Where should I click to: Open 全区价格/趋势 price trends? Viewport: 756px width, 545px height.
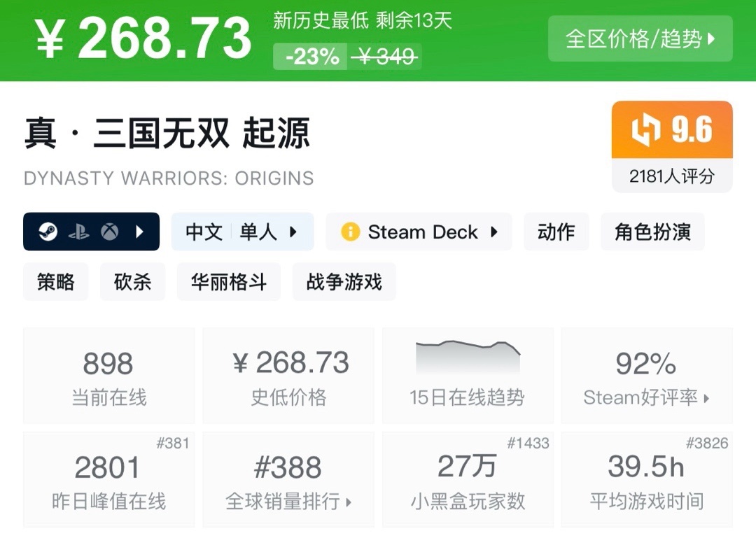pos(640,38)
